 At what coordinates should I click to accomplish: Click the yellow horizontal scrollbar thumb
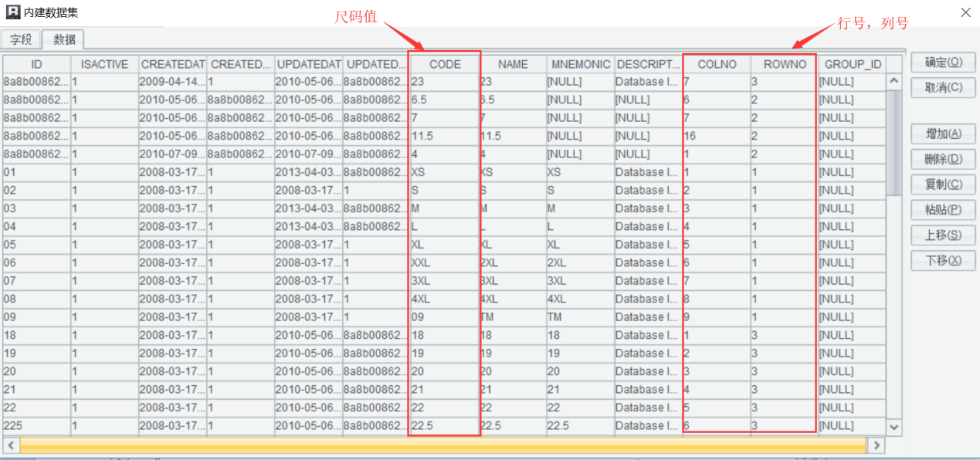coord(443,445)
